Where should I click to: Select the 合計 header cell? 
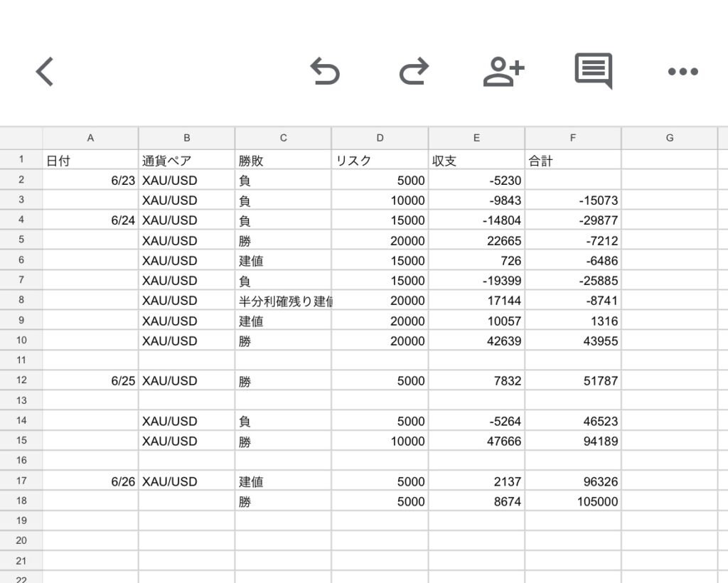tap(573, 160)
